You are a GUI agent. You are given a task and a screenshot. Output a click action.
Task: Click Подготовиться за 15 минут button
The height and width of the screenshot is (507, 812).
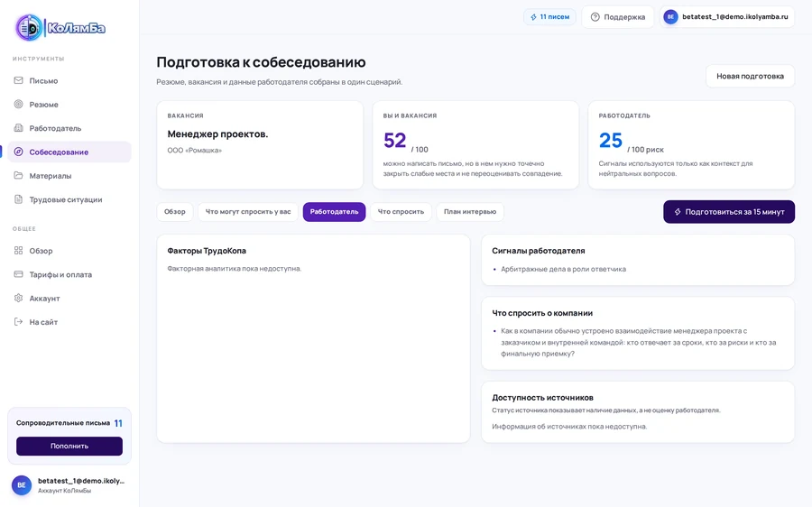pos(729,212)
